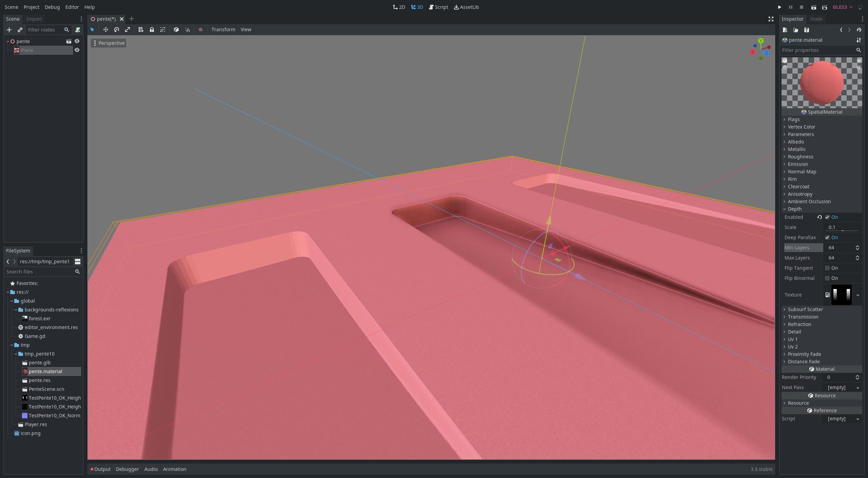Switch to the Import tab
Screen dimensions: 868x478
[34, 19]
